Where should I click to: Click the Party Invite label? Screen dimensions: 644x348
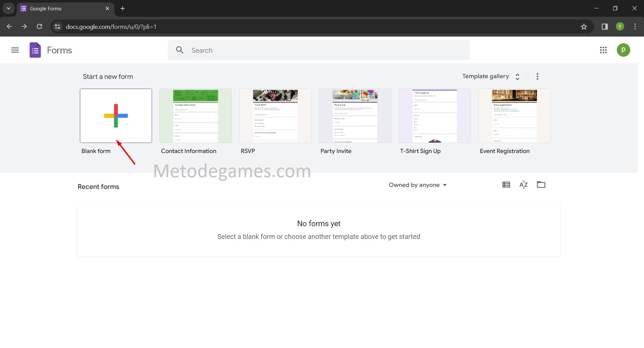point(336,151)
